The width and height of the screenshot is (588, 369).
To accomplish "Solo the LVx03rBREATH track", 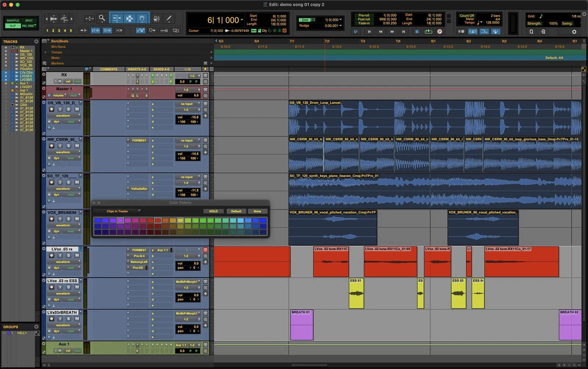I will click(x=68, y=319).
